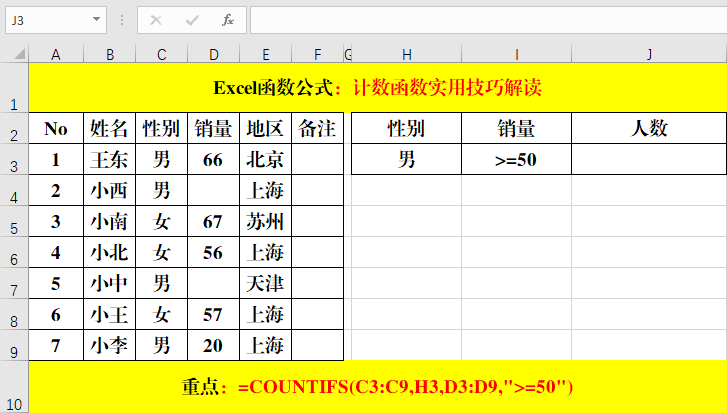
Task: Select column H header
Action: pos(407,54)
